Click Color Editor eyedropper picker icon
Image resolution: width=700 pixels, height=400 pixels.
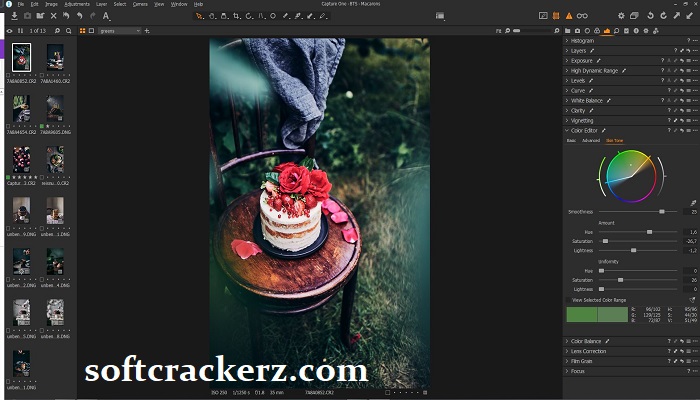point(693,203)
